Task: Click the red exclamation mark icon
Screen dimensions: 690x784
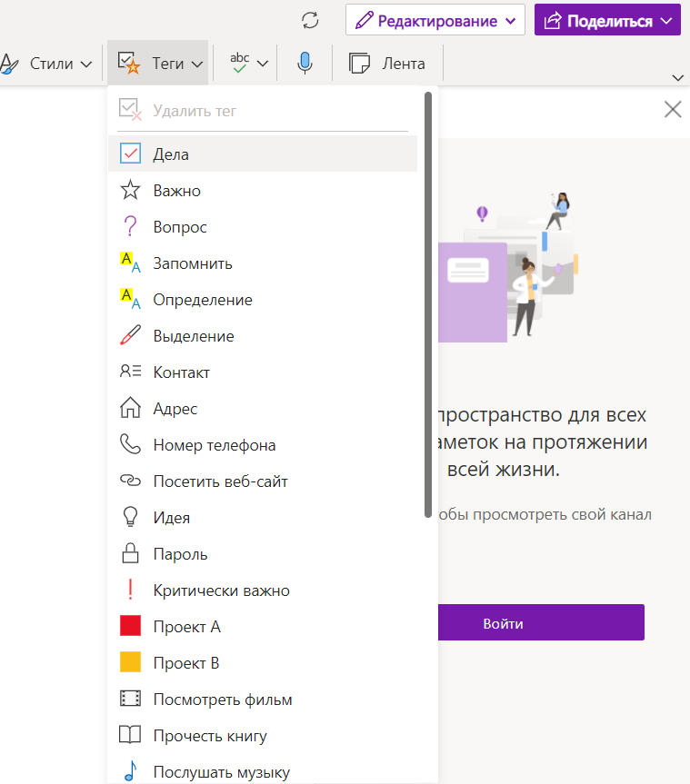Action: tap(130, 590)
